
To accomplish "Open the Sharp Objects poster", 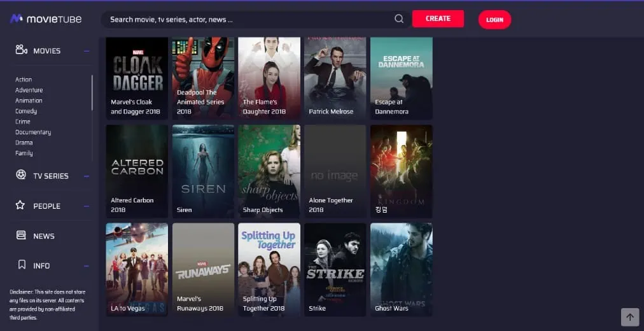I will pos(269,171).
